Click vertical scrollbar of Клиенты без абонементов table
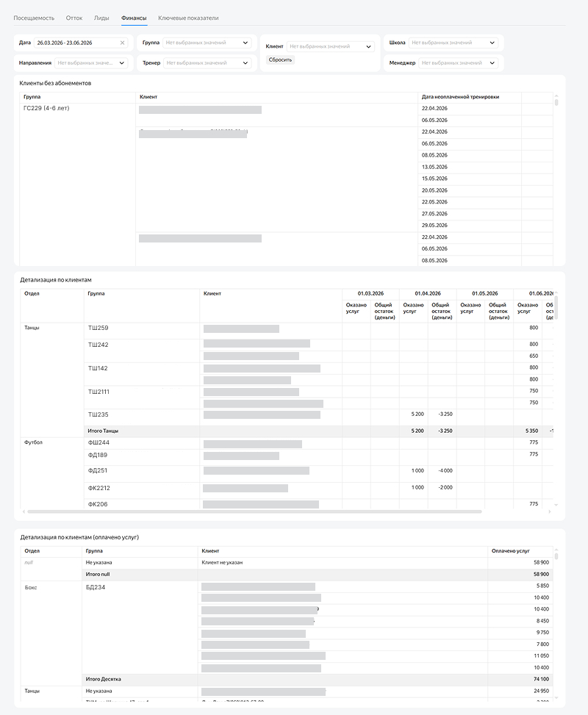The image size is (588, 715). coord(556,102)
